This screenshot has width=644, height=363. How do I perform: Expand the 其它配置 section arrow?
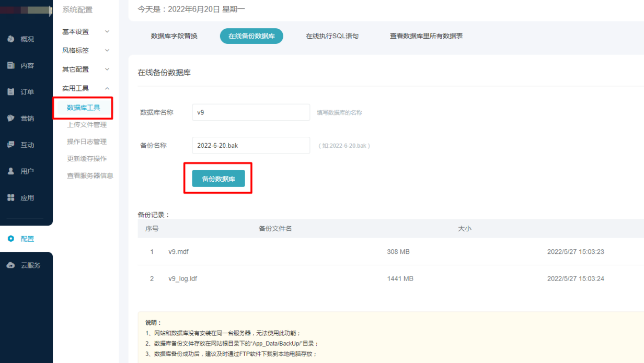tap(107, 69)
